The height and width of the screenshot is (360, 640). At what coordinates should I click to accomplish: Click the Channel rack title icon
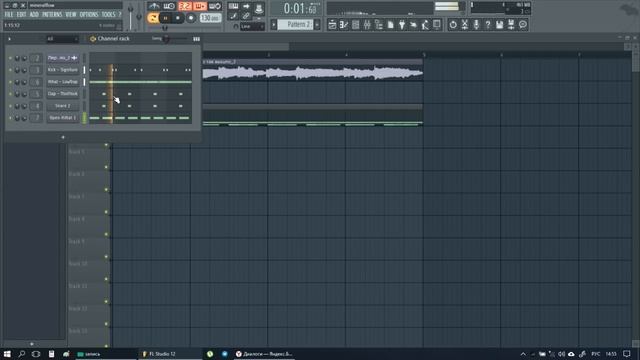tap(93, 39)
